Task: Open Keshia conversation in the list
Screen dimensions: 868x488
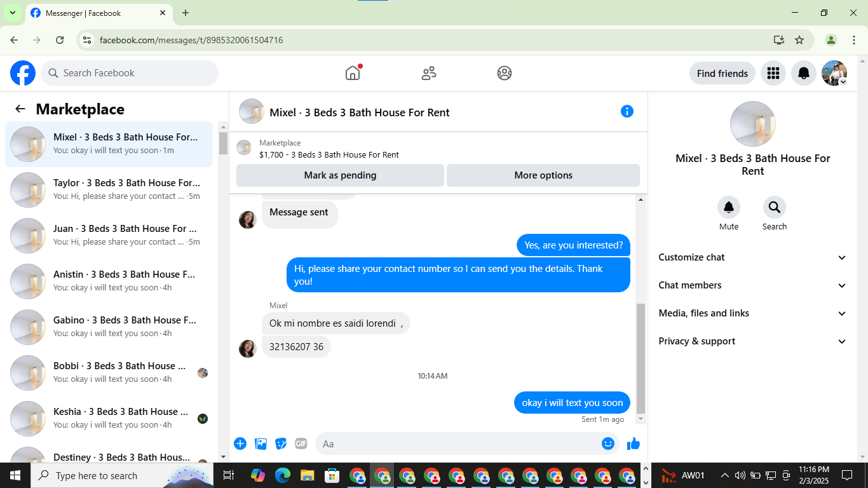Action: point(109,418)
